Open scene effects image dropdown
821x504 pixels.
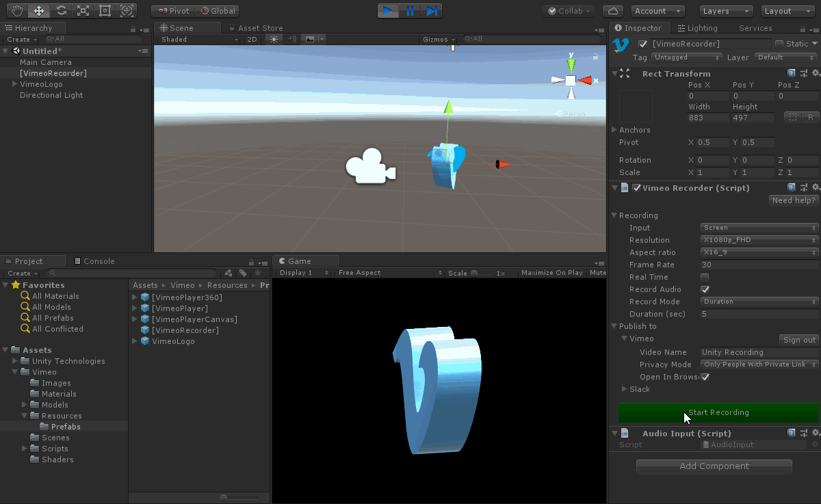pyautogui.click(x=314, y=39)
